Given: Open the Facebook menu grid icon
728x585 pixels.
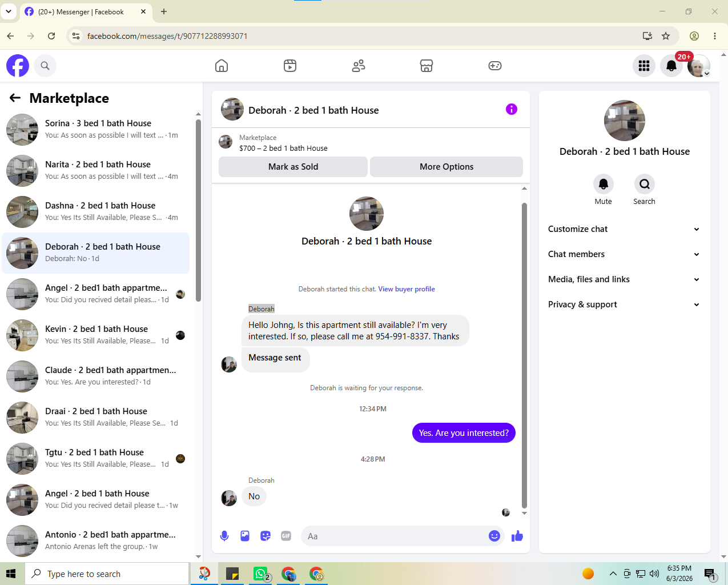Looking at the screenshot, I should (644, 66).
